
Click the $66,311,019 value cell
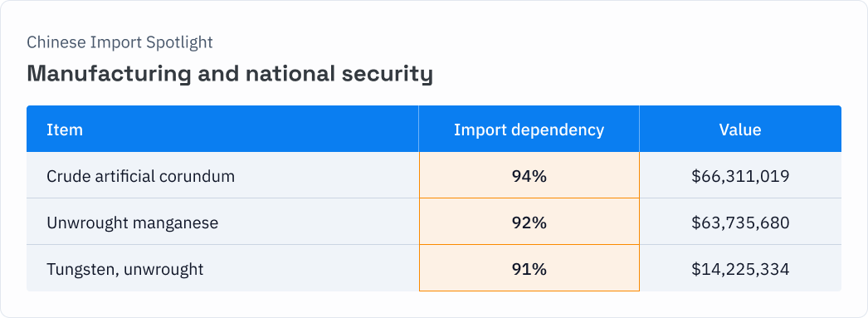click(740, 176)
